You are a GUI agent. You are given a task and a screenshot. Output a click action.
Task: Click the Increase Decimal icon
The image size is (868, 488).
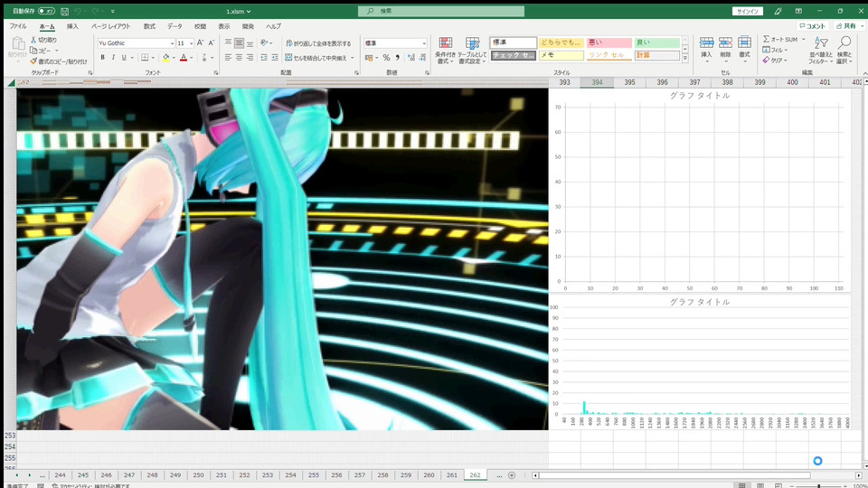click(x=411, y=58)
